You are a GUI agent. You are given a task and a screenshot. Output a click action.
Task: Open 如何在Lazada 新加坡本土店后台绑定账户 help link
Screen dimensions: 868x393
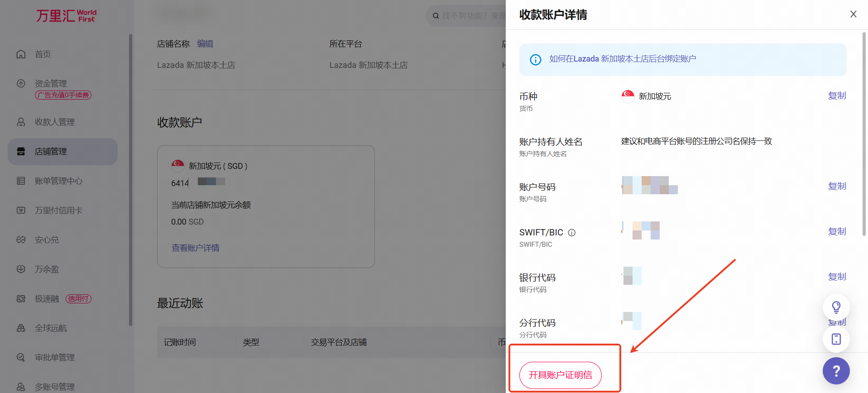pyautogui.click(x=623, y=59)
